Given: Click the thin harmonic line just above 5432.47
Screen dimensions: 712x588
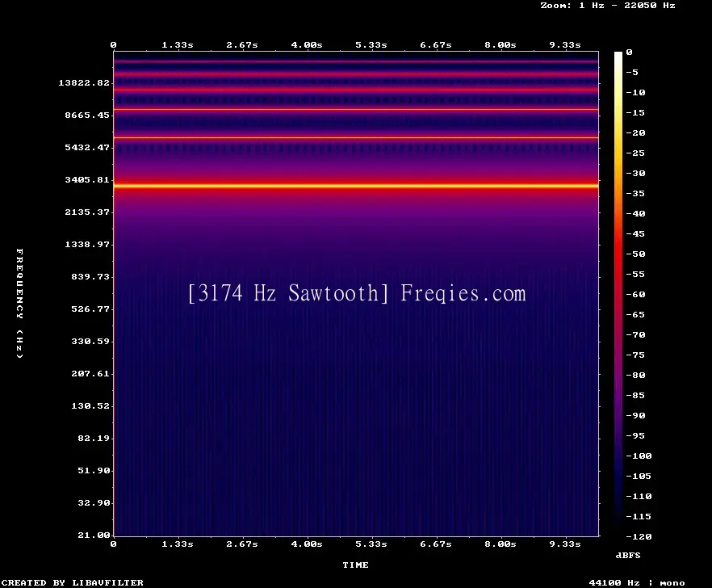Looking at the screenshot, I should 356,137.
